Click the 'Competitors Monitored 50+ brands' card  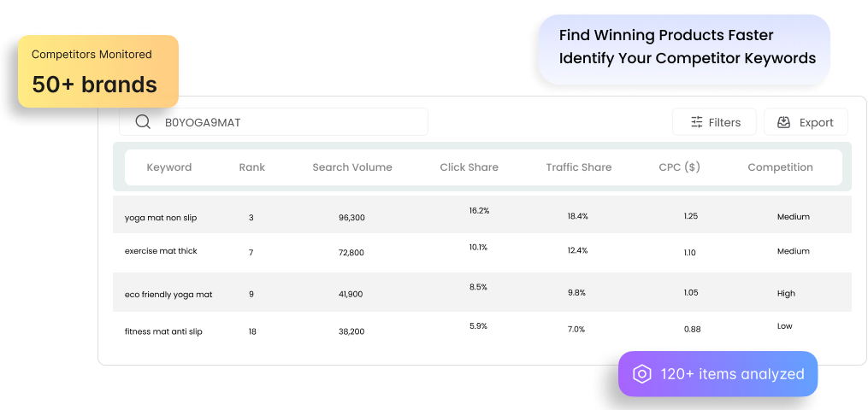click(x=97, y=72)
